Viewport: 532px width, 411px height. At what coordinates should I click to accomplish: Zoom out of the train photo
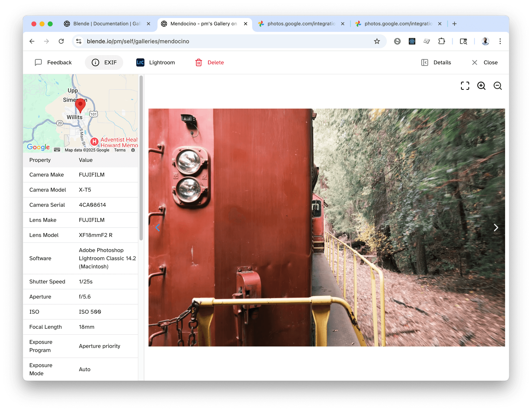(498, 86)
